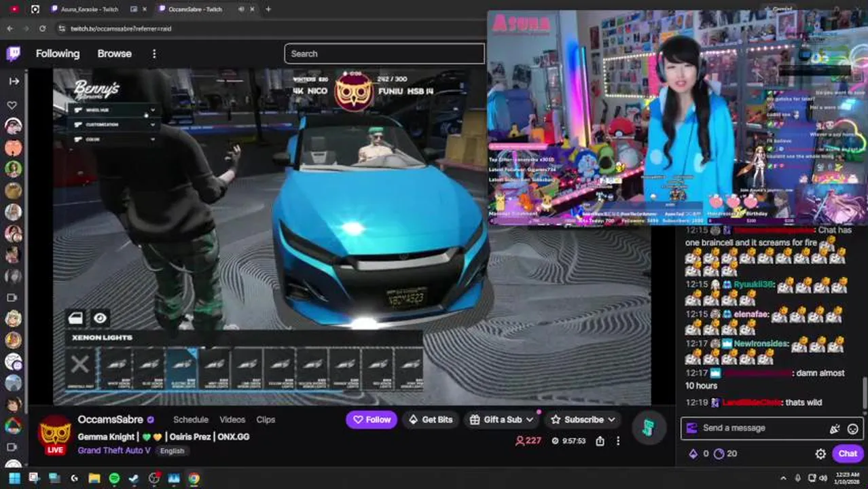Toggle the eye view icon in Benny's menu
Screen dimensions: 868x489
100,318
